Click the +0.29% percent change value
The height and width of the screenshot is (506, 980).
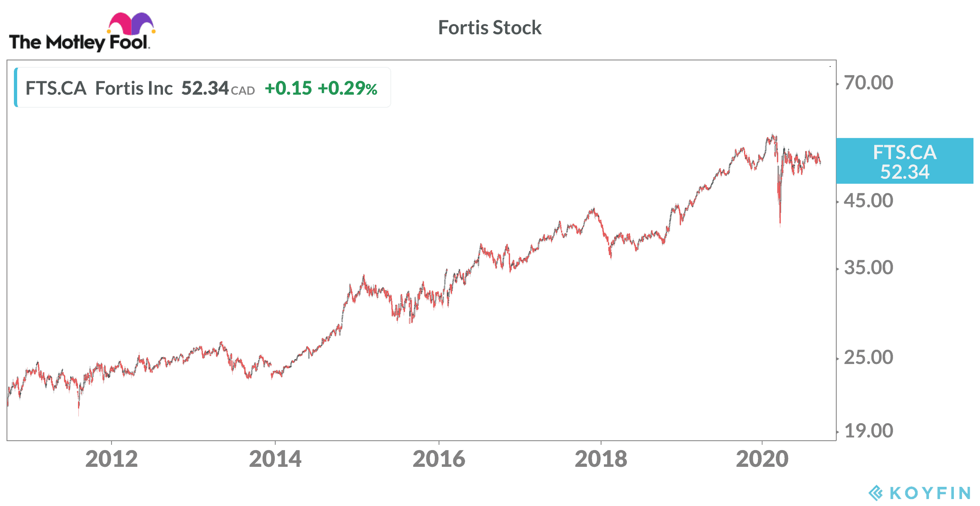coord(347,88)
